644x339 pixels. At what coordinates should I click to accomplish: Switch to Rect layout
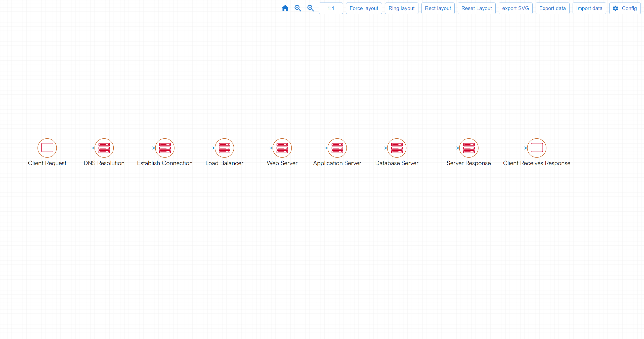pyautogui.click(x=438, y=8)
